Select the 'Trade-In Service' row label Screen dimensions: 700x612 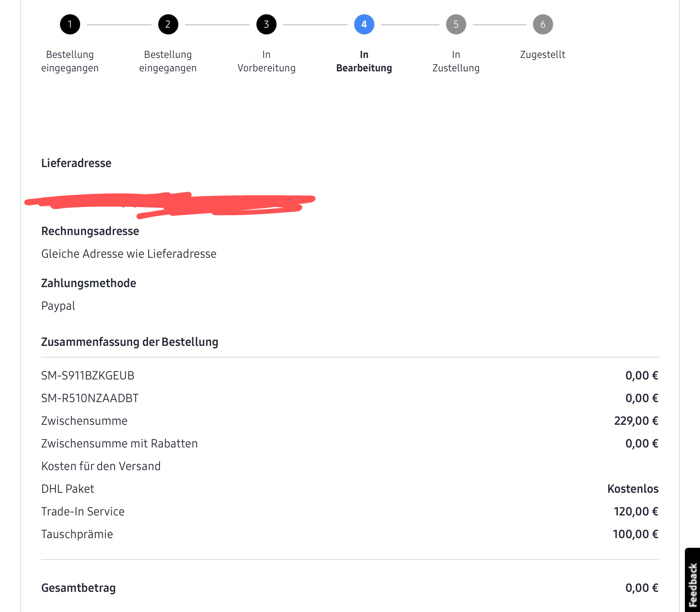pos(83,512)
